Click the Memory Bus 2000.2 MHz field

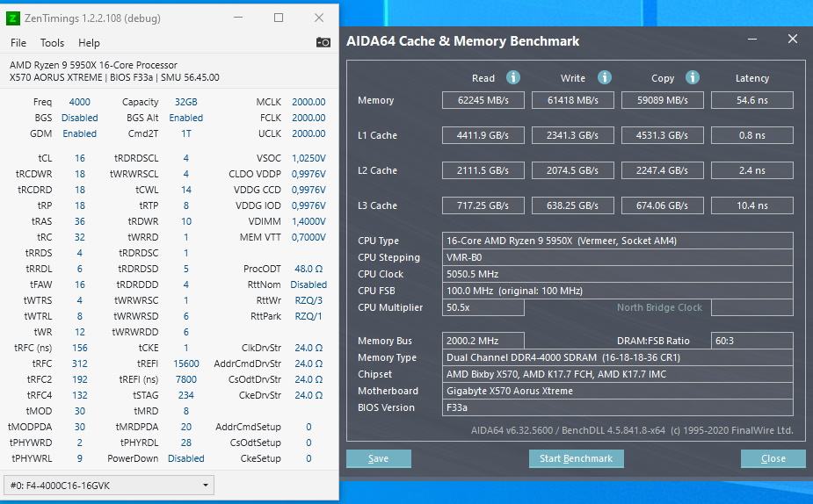pyautogui.click(x=483, y=341)
